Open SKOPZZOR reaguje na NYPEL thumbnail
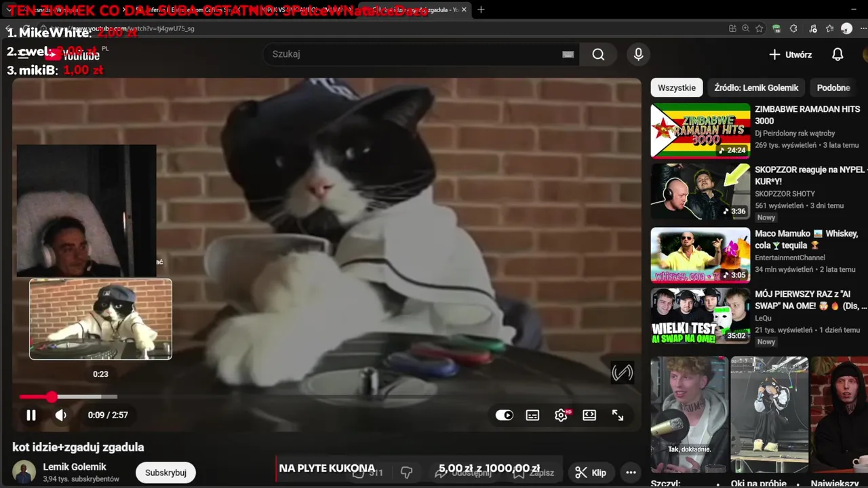868x488 pixels. coord(701,192)
